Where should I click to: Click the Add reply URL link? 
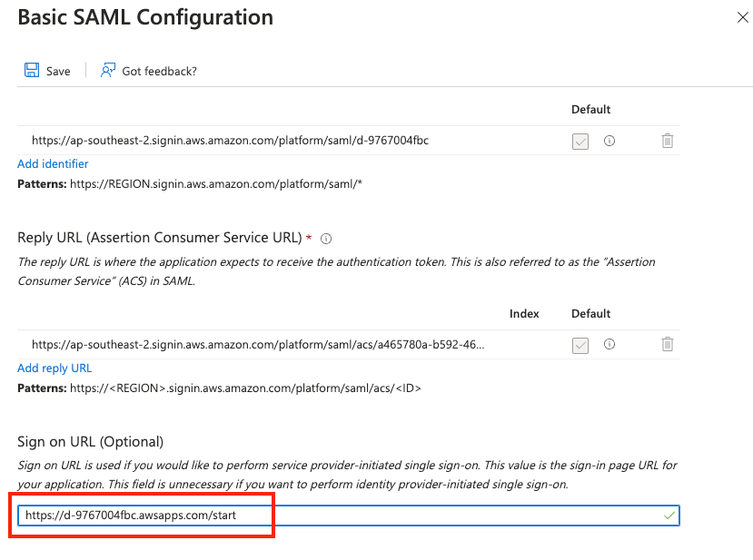coord(54,368)
